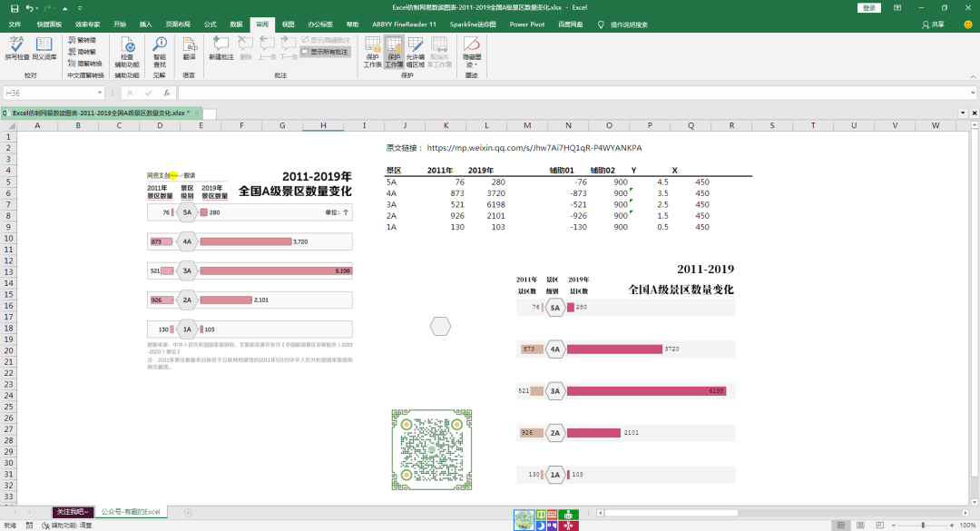Viewport: 980px width, 531px height.
Task: Open the undo history dropdown arrow
Action: [37, 8]
